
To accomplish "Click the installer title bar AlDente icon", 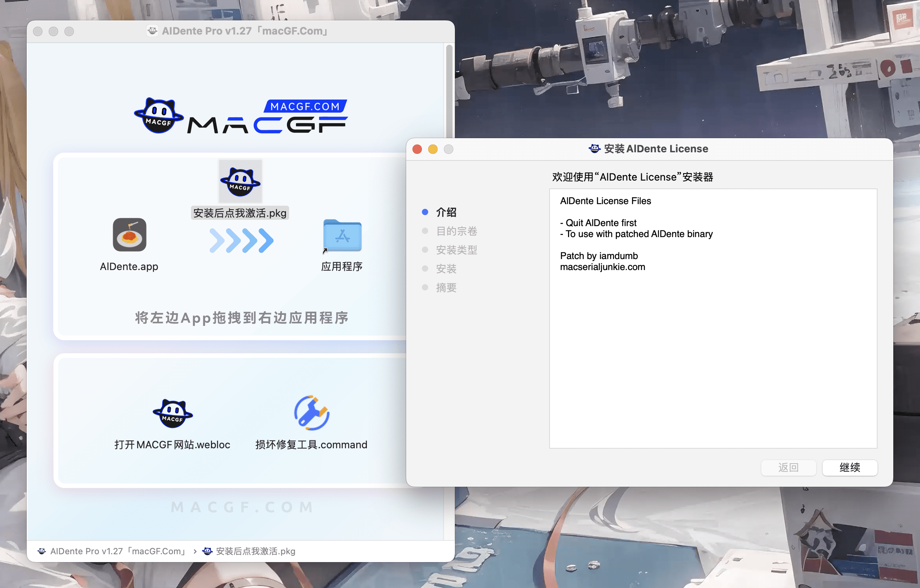I will (594, 149).
